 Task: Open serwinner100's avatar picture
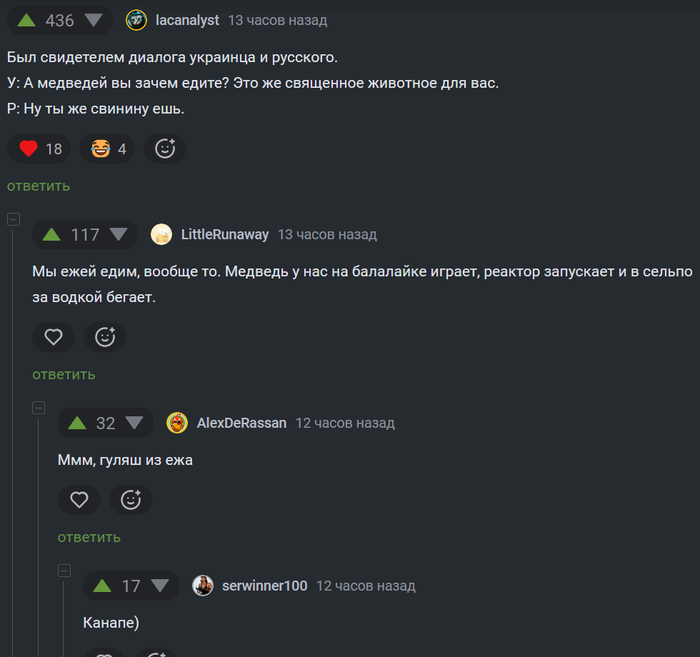(203, 585)
